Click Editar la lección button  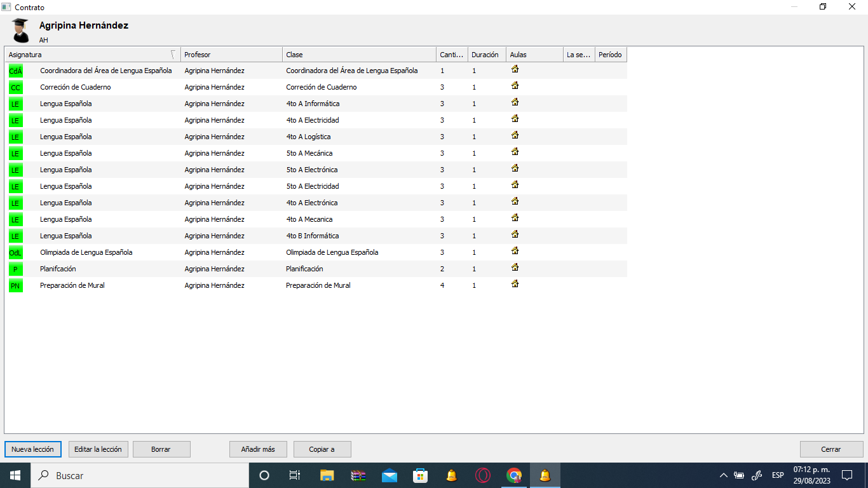click(x=98, y=449)
